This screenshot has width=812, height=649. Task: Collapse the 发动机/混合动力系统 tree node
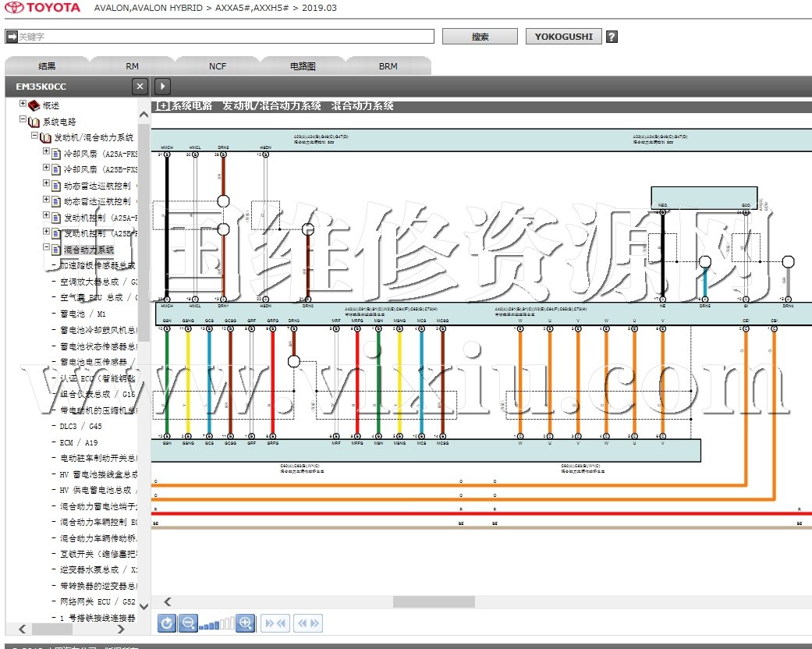click(x=35, y=137)
